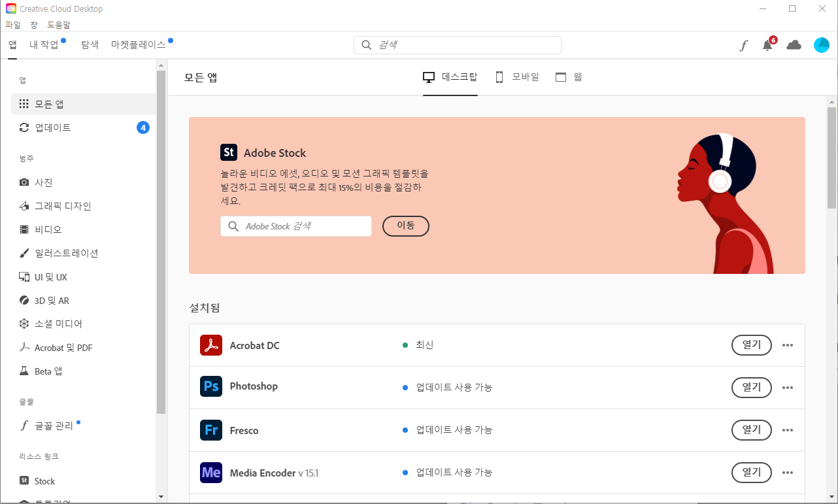The image size is (838, 504).
Task: Open 글꼴 관리 in sidebar
Action: pos(83,426)
